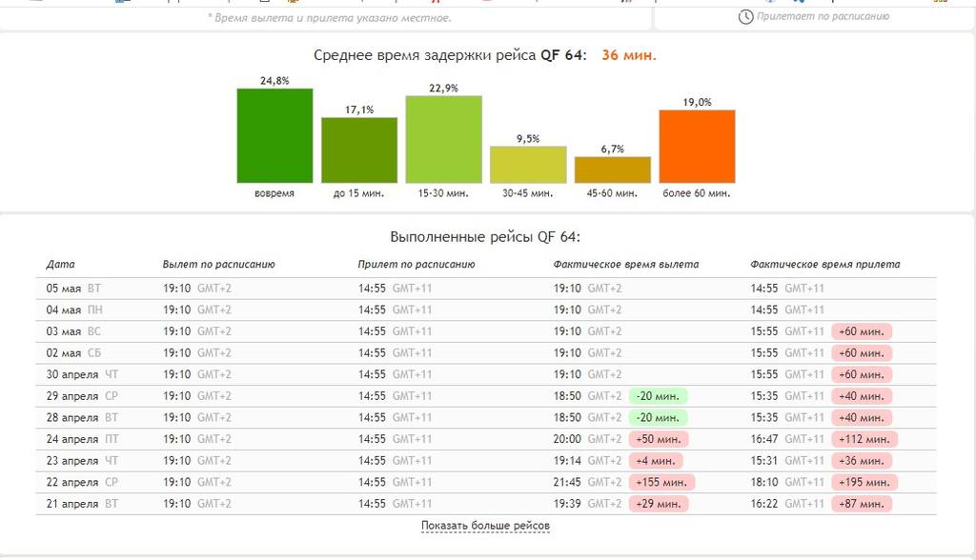Click the 6,7% bar for 45-60 мин.
The width and height of the screenshot is (976, 560).
click(x=613, y=170)
